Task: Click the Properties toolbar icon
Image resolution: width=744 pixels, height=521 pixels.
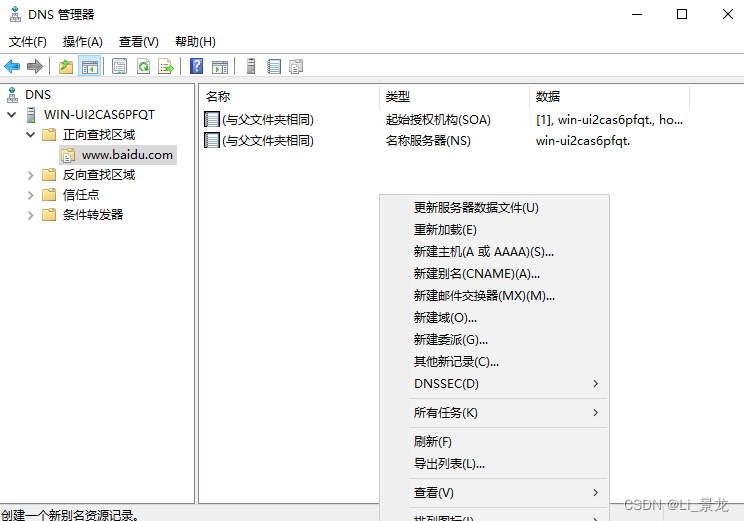Action: click(119, 66)
